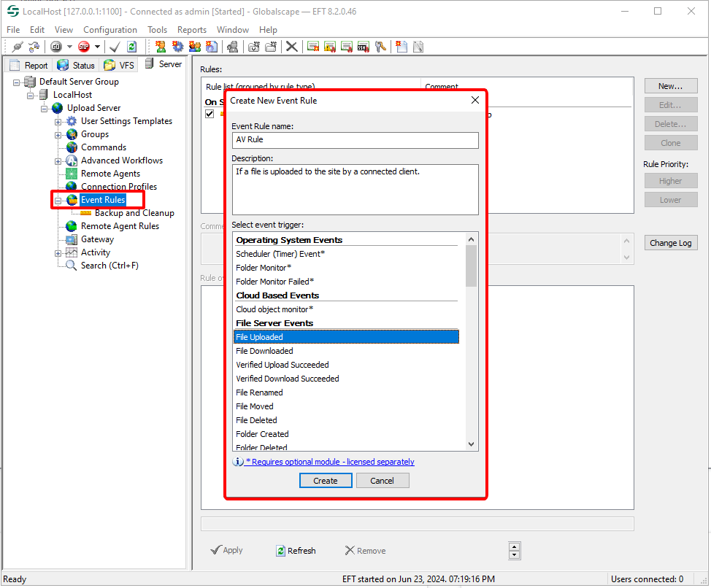Click the Description text box
This screenshot has width=711, height=588.
355,190
